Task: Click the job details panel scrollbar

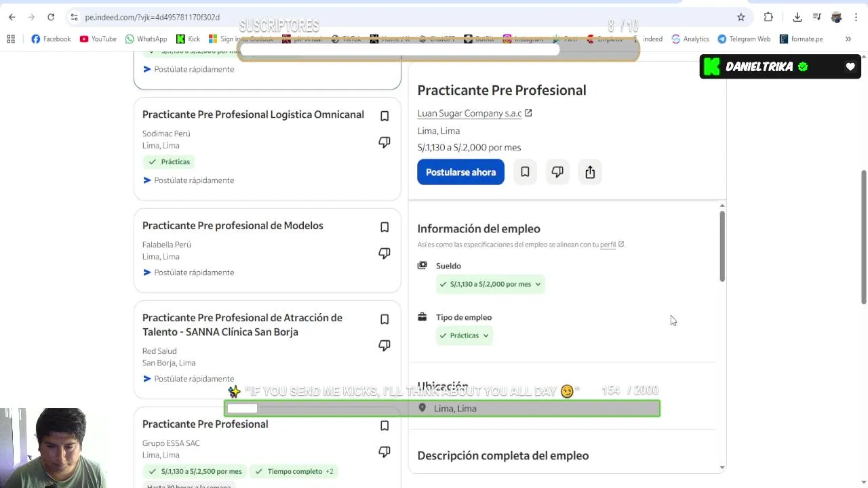Action: coord(722,247)
